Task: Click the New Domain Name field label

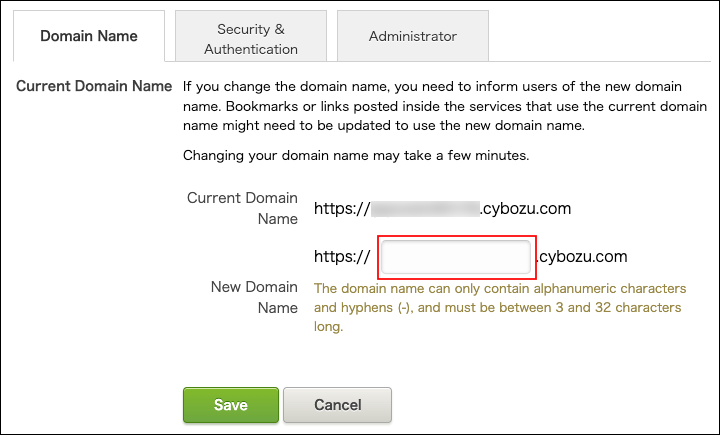Action: (x=254, y=297)
